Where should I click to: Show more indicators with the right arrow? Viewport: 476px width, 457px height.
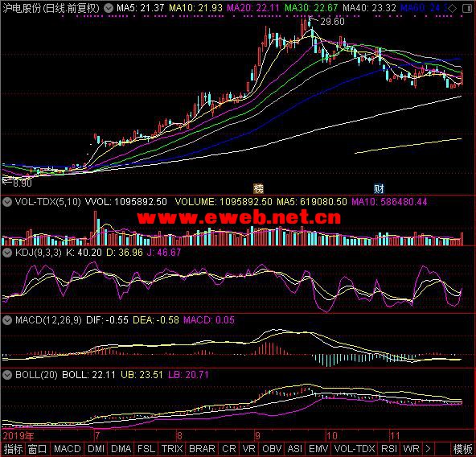428,449
